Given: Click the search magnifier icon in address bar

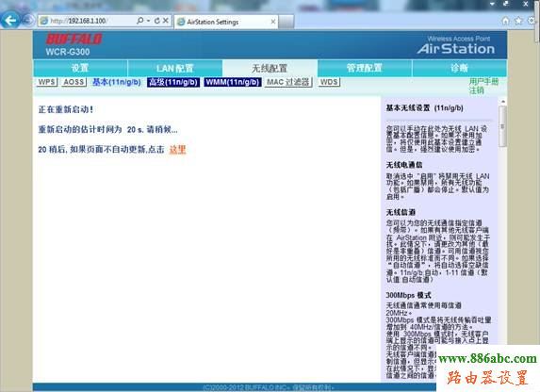Looking at the screenshot, I should (139, 21).
